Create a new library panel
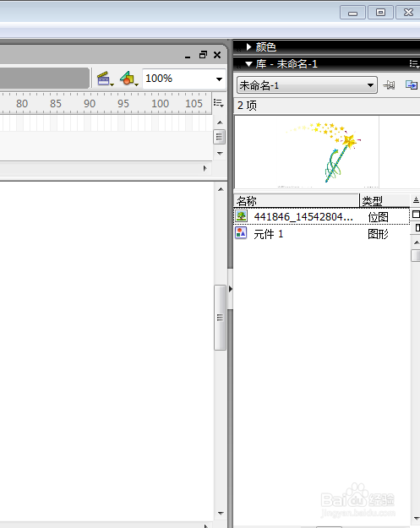The width and height of the screenshot is (420, 528). [x=412, y=84]
